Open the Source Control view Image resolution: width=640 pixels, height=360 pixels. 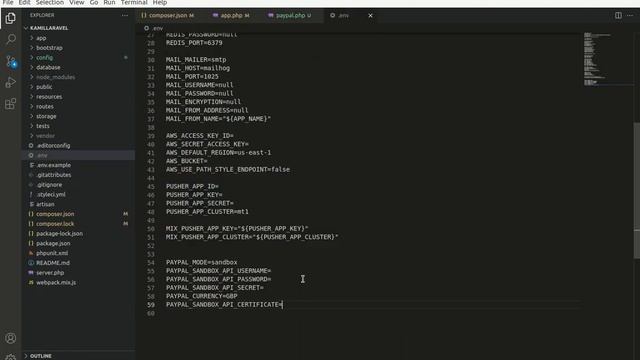[x=11, y=61]
